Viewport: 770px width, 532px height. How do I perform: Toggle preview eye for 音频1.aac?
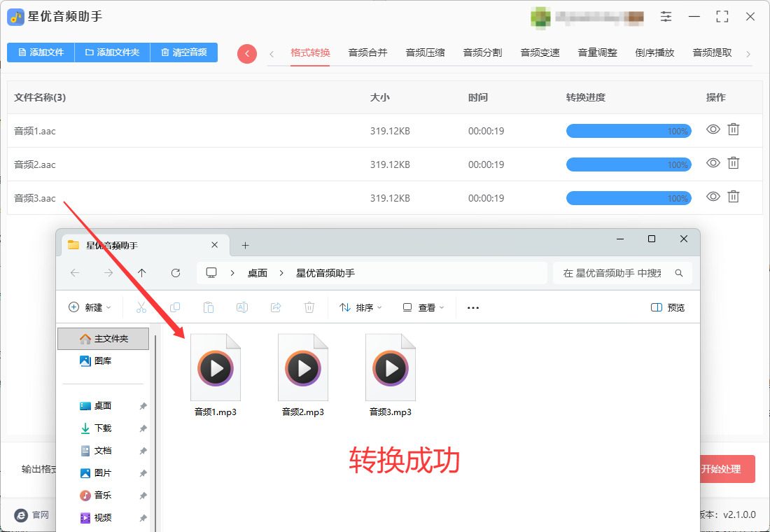click(713, 129)
